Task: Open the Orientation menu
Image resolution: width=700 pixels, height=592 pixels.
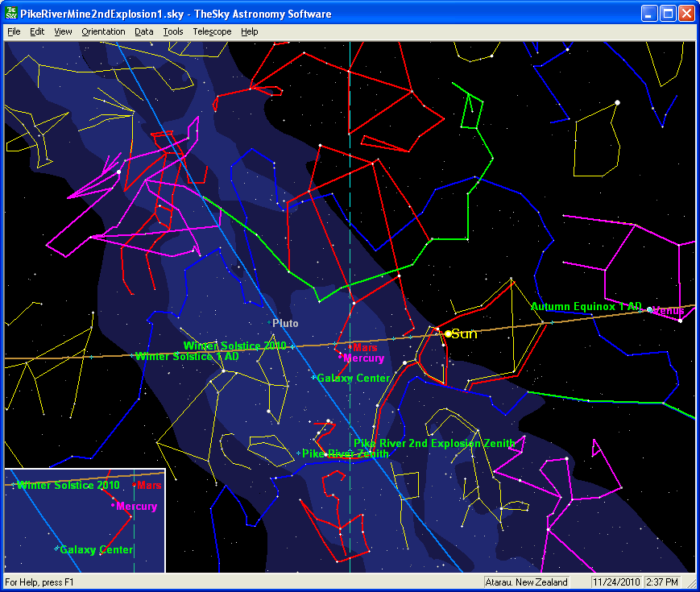Action: coord(103,31)
